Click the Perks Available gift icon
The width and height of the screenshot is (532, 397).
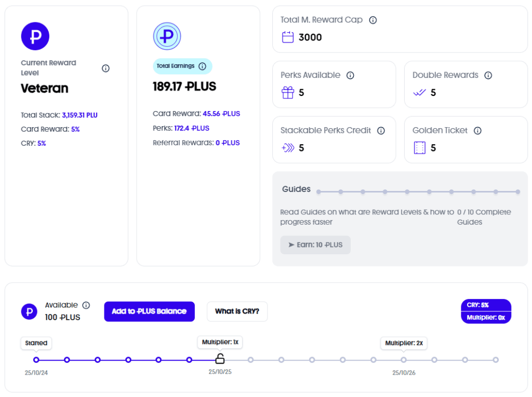tap(288, 92)
